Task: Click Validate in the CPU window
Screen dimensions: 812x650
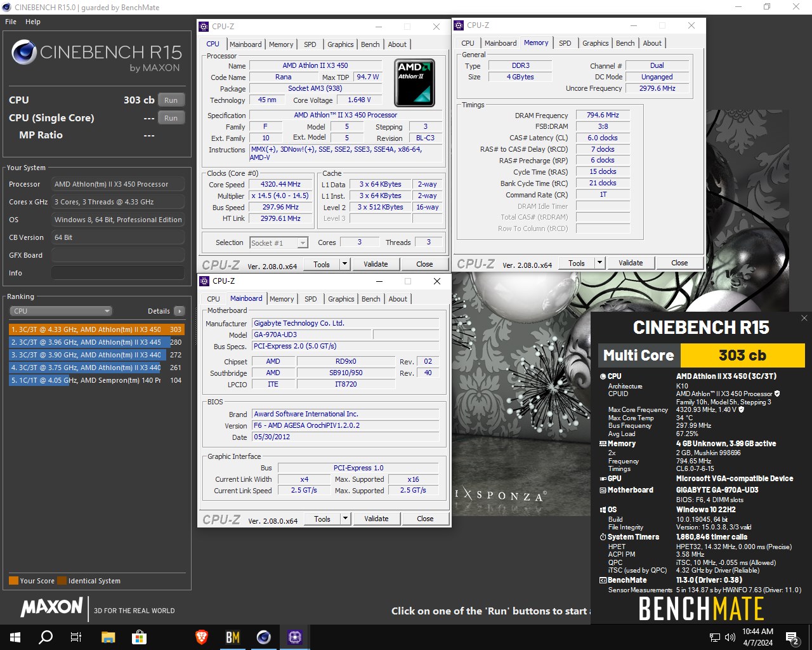Action: click(x=376, y=264)
